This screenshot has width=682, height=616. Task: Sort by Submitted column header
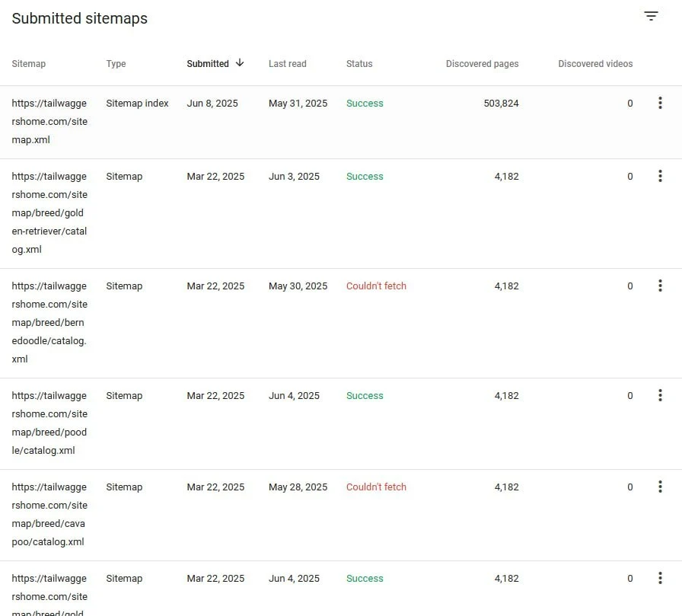pos(208,64)
